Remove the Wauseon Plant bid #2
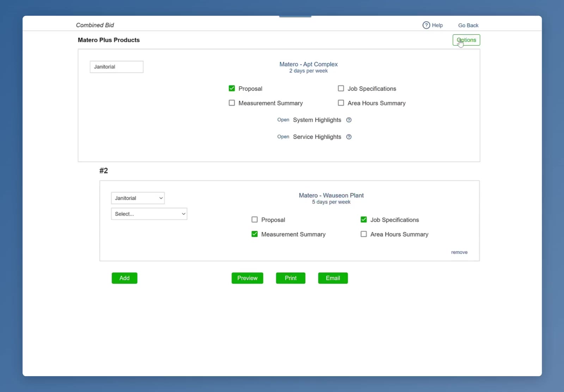The width and height of the screenshot is (564, 392). coord(459,252)
